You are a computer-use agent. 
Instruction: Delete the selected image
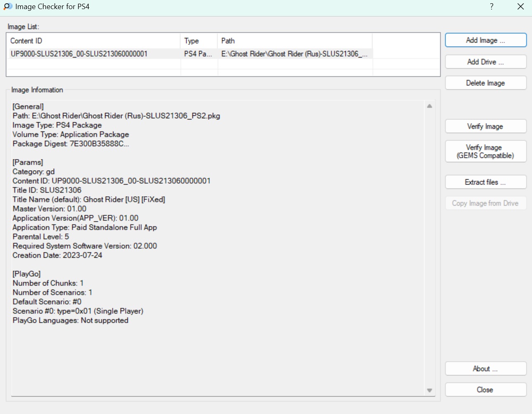[x=486, y=83]
